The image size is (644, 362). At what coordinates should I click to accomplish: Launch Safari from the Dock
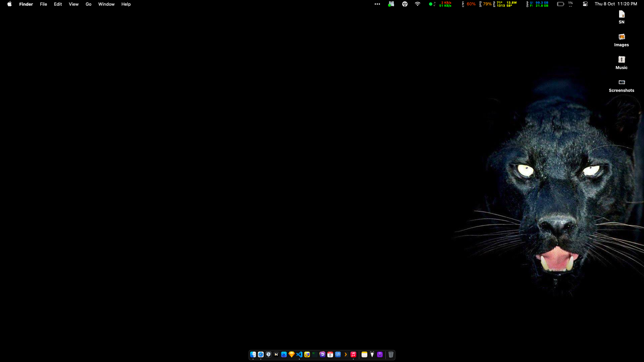pos(261,354)
